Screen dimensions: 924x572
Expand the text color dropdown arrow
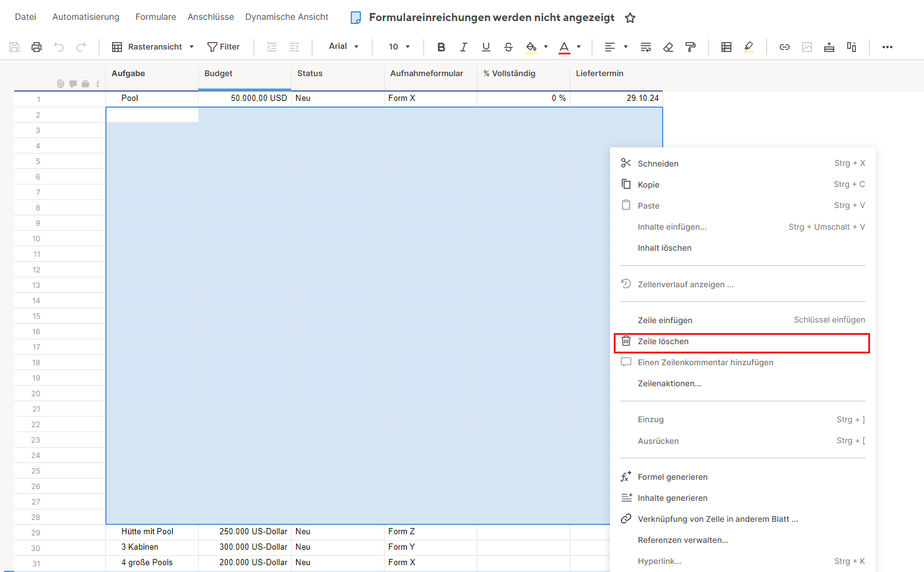click(579, 47)
